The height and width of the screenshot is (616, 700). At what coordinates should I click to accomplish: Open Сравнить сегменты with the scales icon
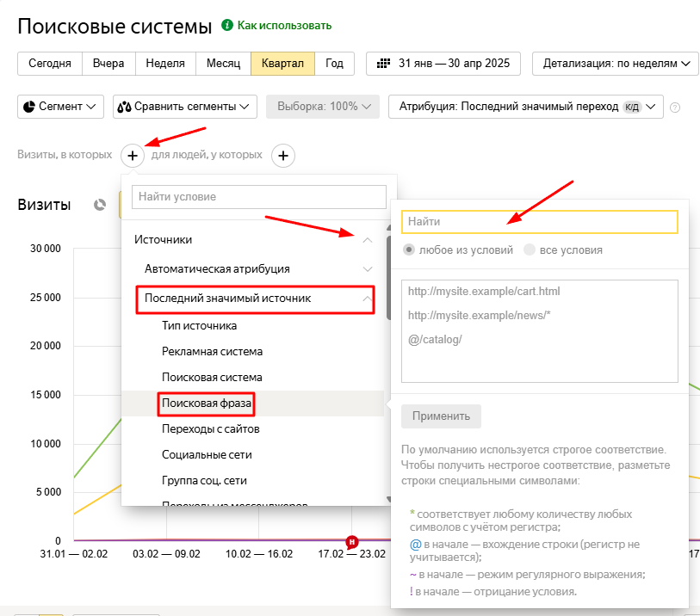click(185, 107)
